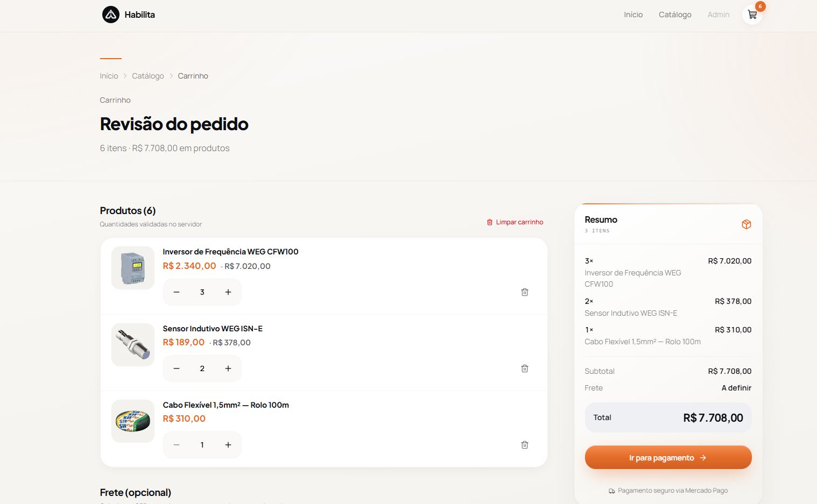Click 'Sensor Indutivo WEG ISN-E' in Resumo
Image resolution: width=817 pixels, height=504 pixels.
[631, 313]
